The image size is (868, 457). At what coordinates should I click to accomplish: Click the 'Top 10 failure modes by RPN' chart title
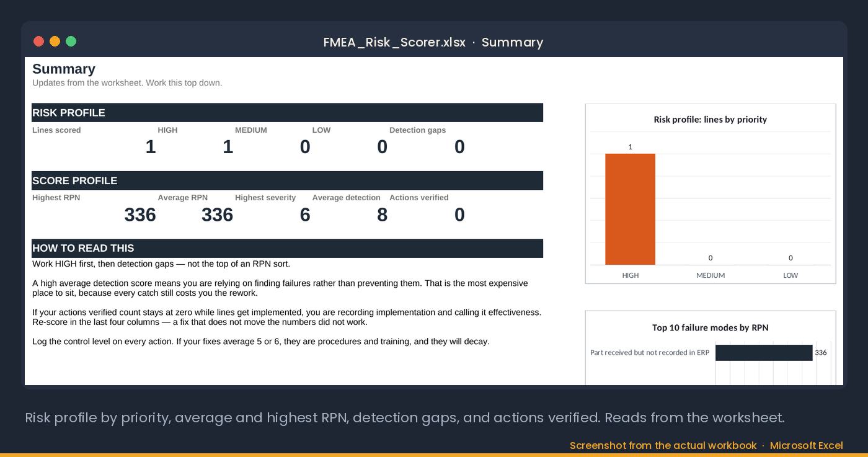711,327
